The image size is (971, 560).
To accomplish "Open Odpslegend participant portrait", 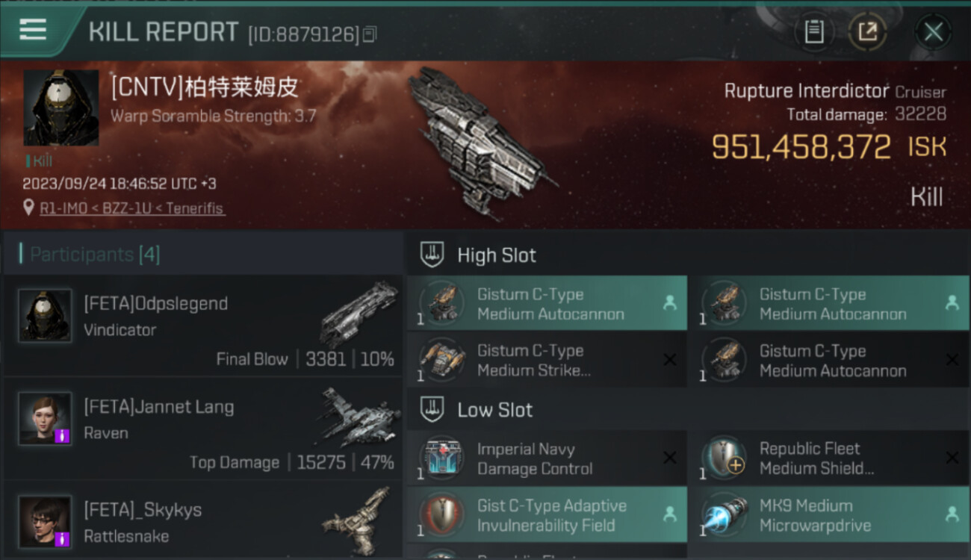I will point(45,316).
